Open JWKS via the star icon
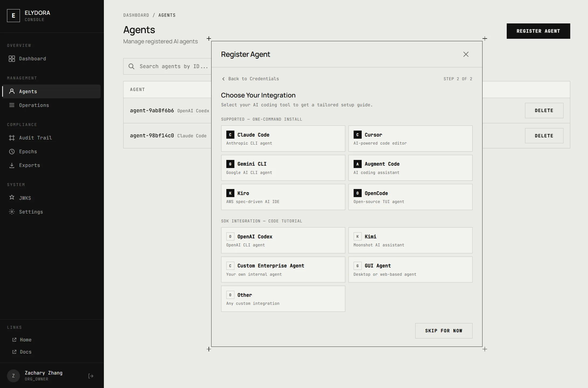 point(12,198)
